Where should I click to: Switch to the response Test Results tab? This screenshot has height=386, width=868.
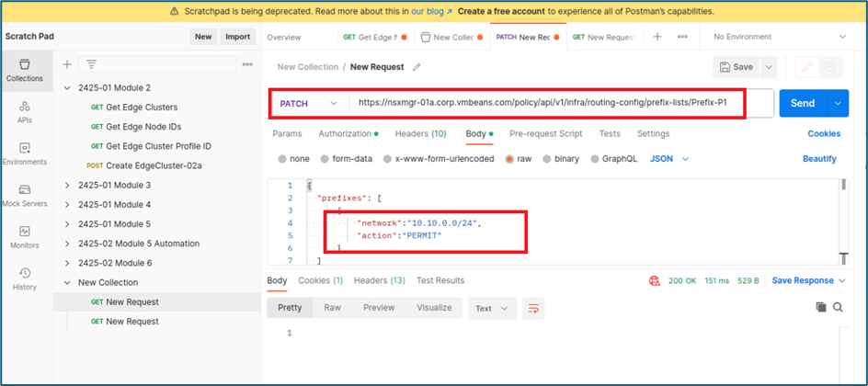440,280
